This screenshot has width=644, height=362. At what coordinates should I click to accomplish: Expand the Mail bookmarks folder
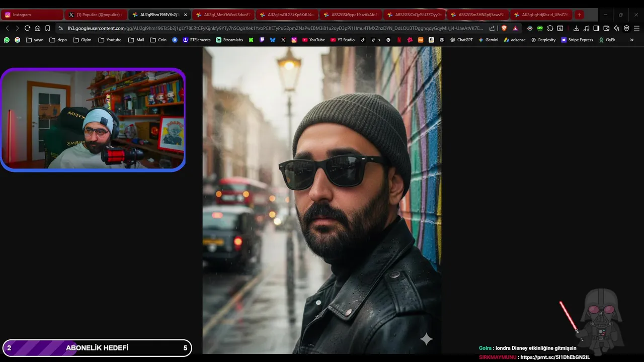point(136,40)
